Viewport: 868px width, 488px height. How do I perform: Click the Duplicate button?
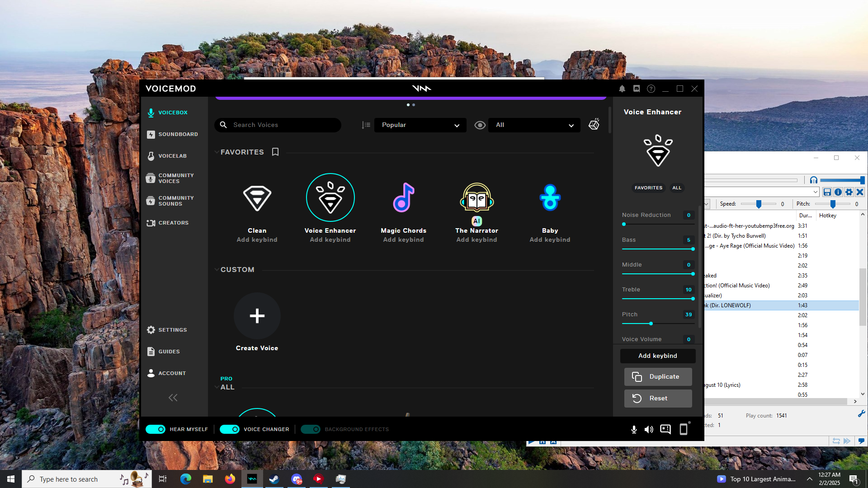(658, 377)
